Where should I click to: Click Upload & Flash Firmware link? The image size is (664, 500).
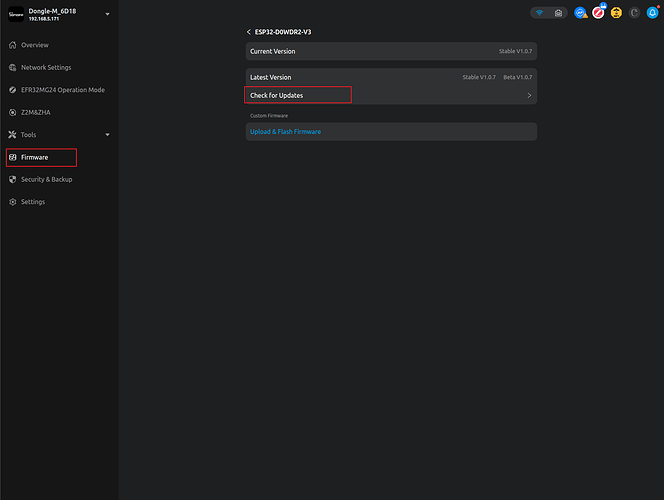[285, 132]
